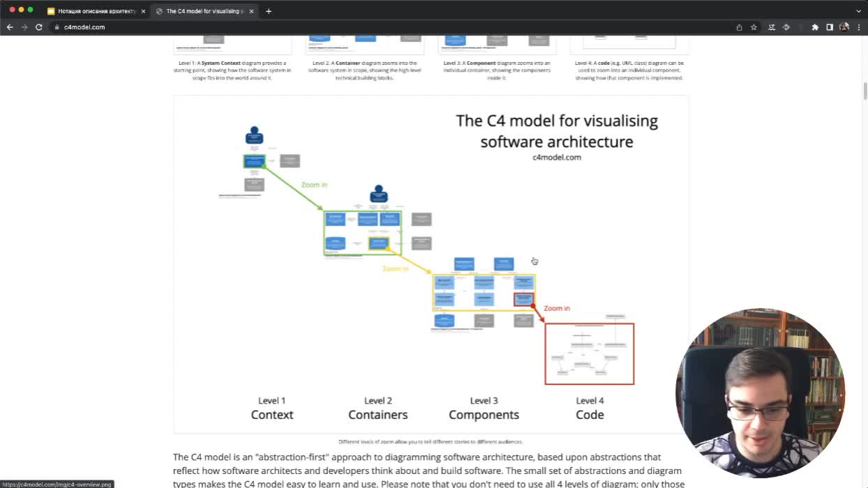Click the macOS green fullscreen window button
The image size is (868, 488).
(x=30, y=10)
